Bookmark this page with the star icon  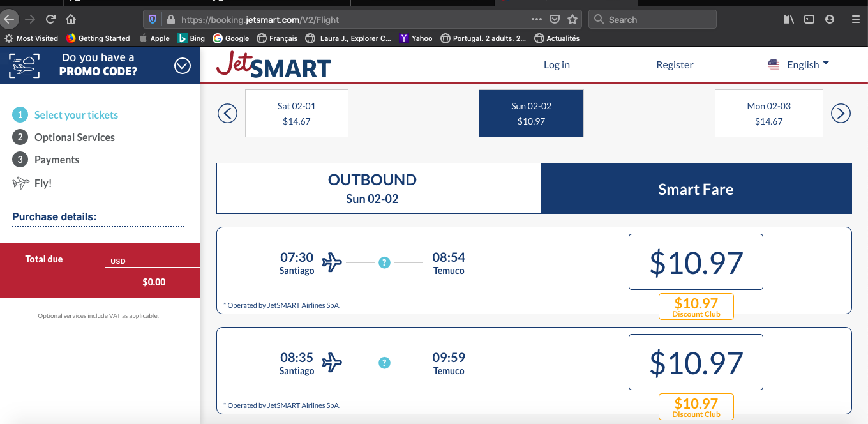pyautogui.click(x=572, y=19)
